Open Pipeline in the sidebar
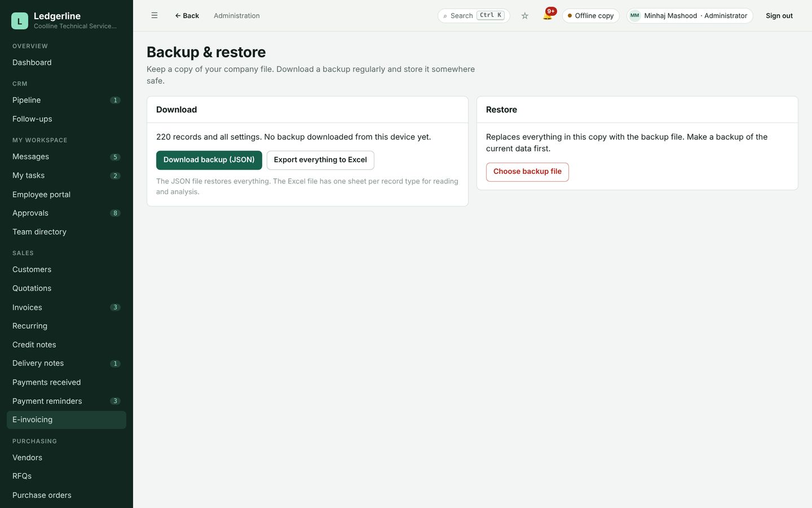 [x=67, y=100]
